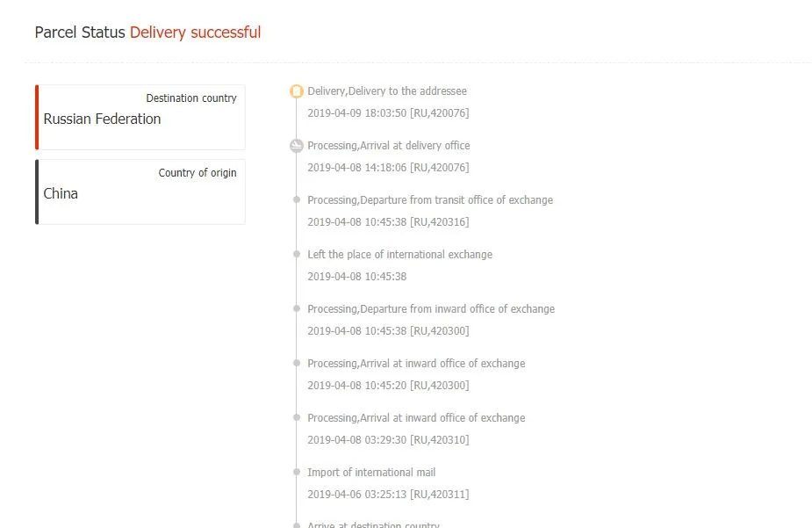
Task: Click the orange delivery status icon
Action: point(296,91)
